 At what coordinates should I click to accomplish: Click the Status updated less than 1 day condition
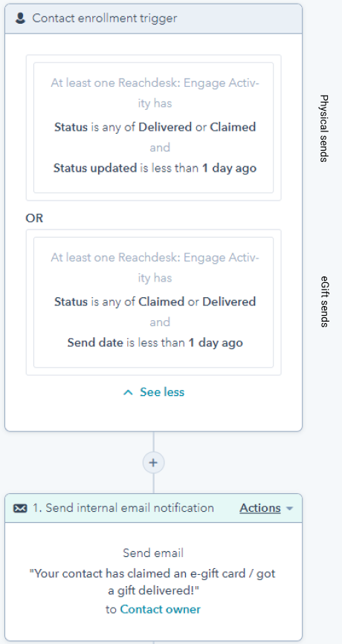[x=155, y=168]
